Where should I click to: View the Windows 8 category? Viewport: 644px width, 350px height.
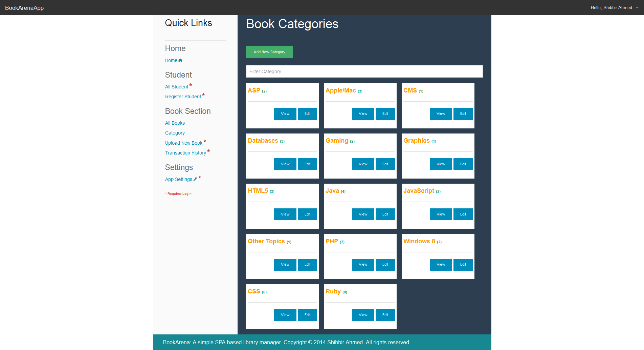(441, 265)
